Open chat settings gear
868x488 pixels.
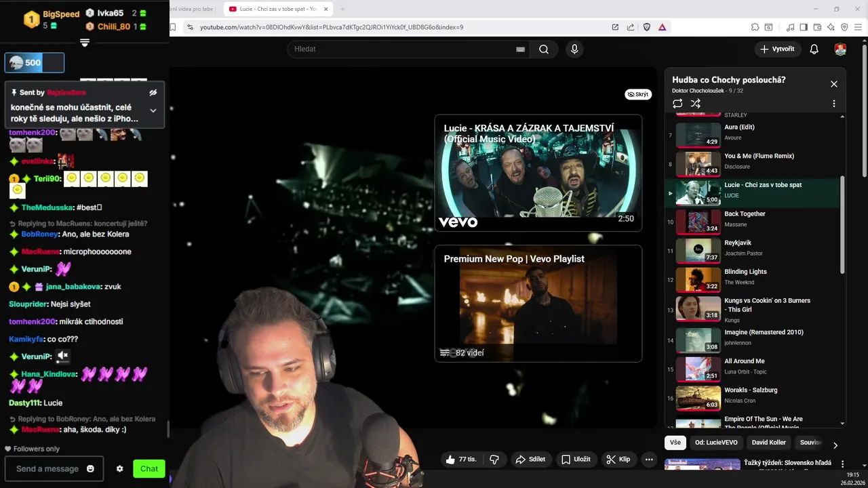click(x=120, y=468)
